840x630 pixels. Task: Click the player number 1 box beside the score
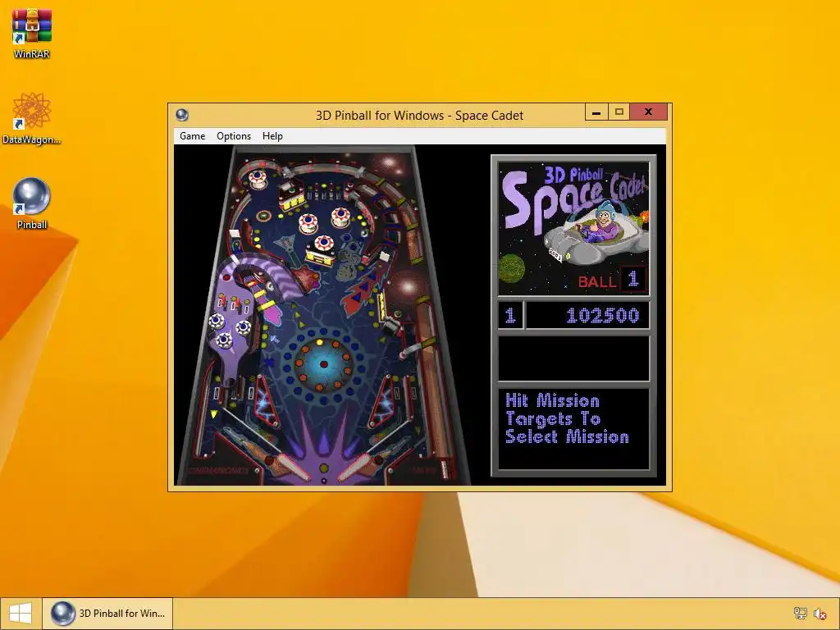510,316
